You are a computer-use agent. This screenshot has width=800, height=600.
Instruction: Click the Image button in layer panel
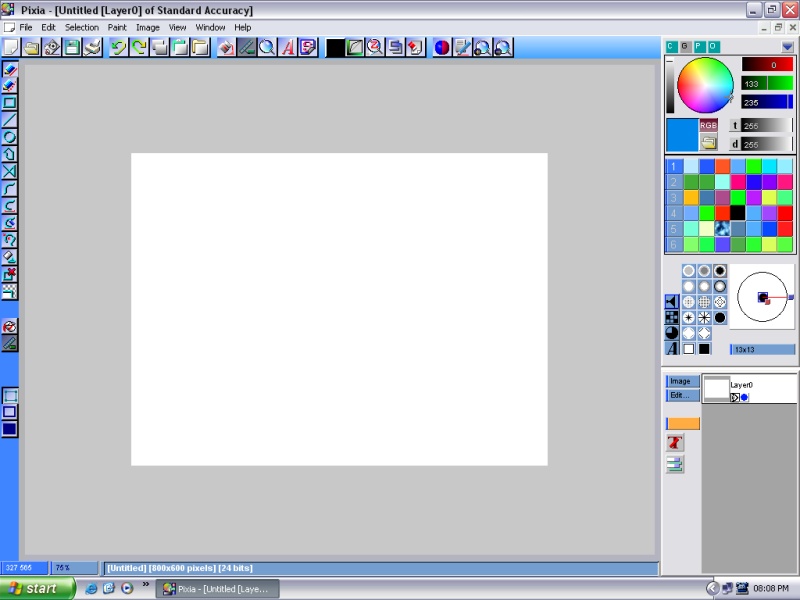(x=681, y=381)
